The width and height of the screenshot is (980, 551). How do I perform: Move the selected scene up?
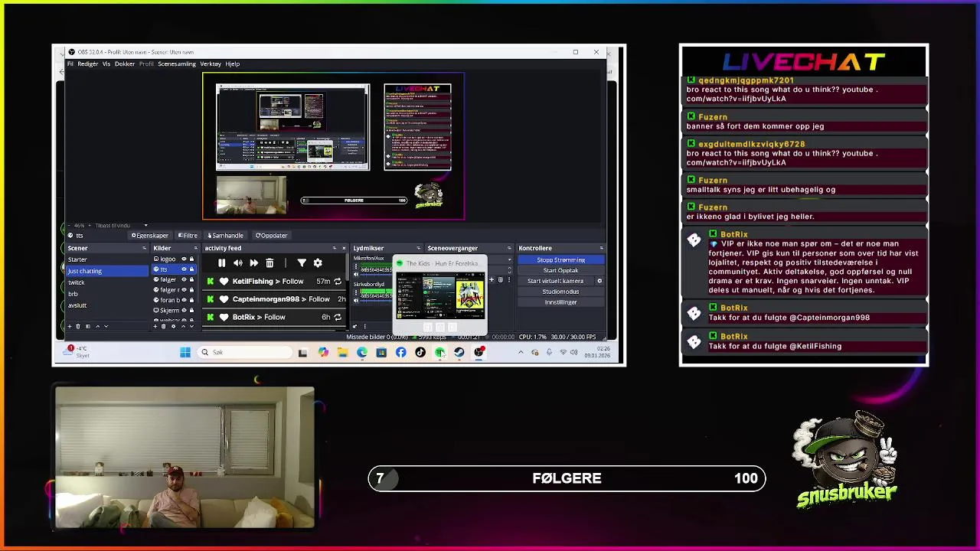point(97,326)
